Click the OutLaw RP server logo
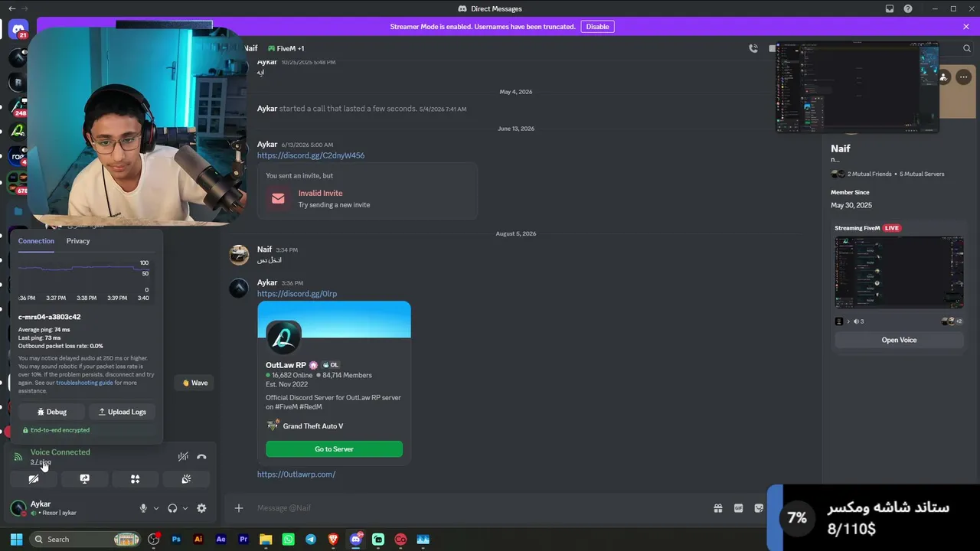The image size is (980, 551). [283, 337]
